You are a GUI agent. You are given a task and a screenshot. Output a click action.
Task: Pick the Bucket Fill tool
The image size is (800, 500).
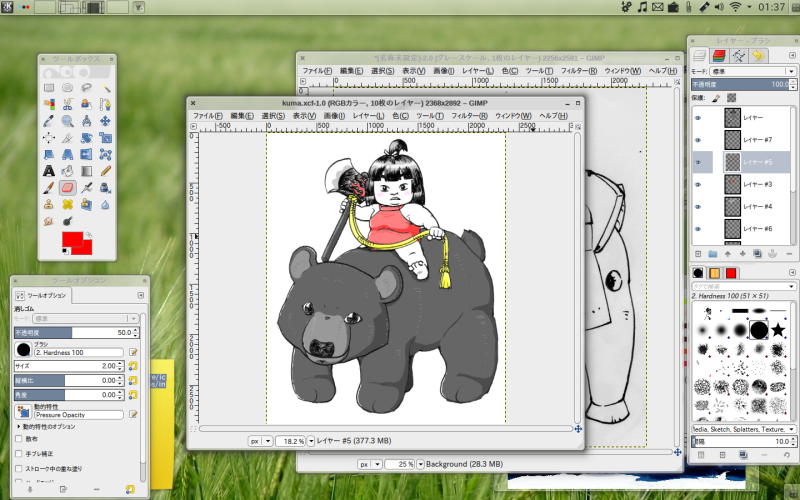click(x=67, y=171)
